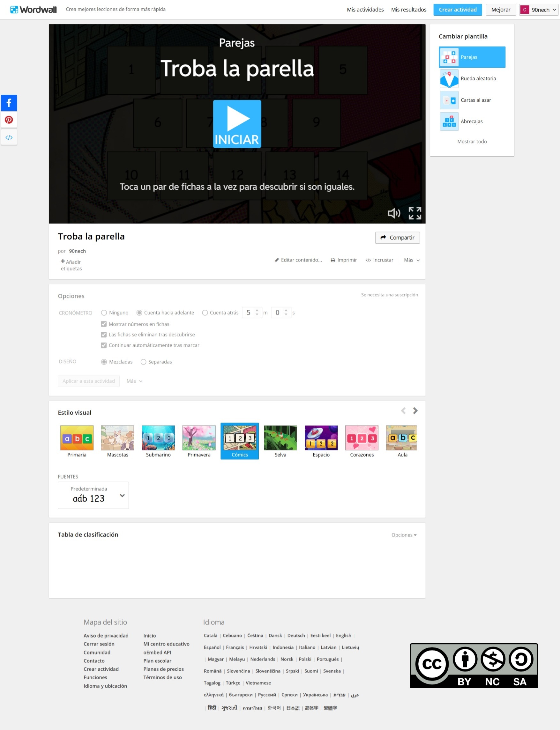This screenshot has height=730, width=560.
Task: Click the Compartir button
Action: [397, 238]
